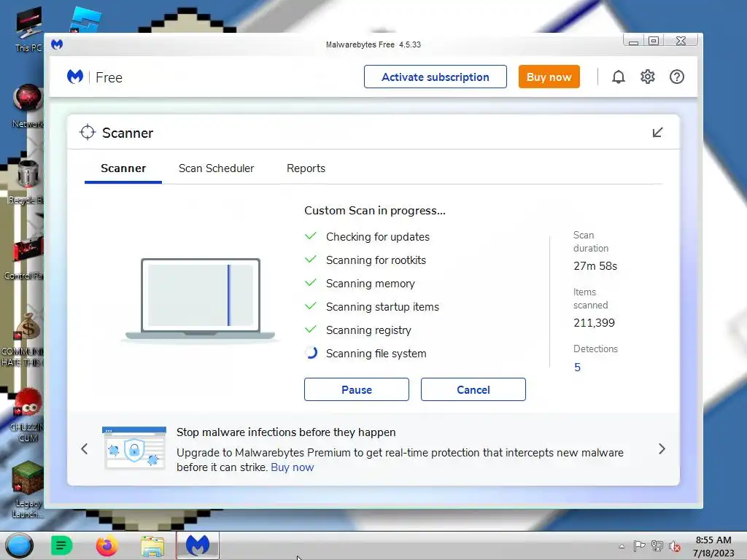Screen dimensions: 747x560
Task: Select This PC desktop icon
Action: pyautogui.click(x=28, y=29)
